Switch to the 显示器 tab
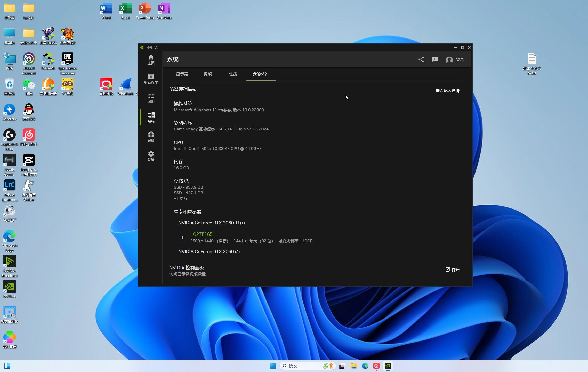Viewport: 588px width, 372px height. click(x=182, y=74)
